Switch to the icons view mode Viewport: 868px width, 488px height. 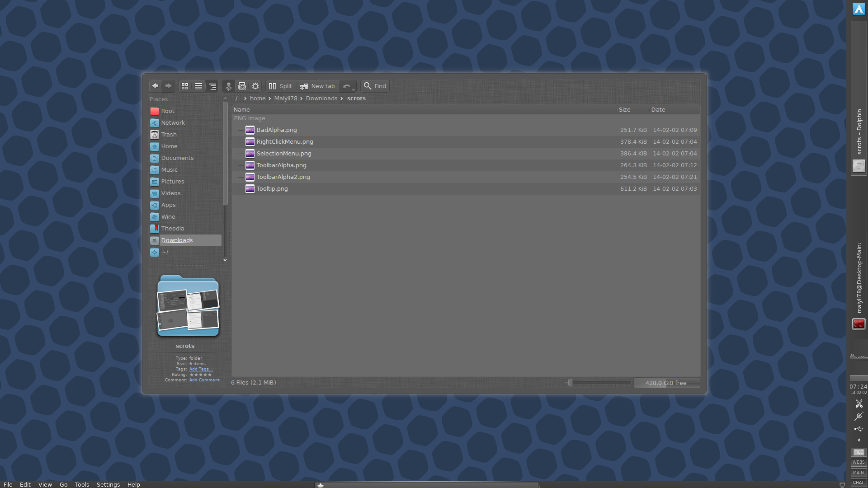click(x=185, y=86)
